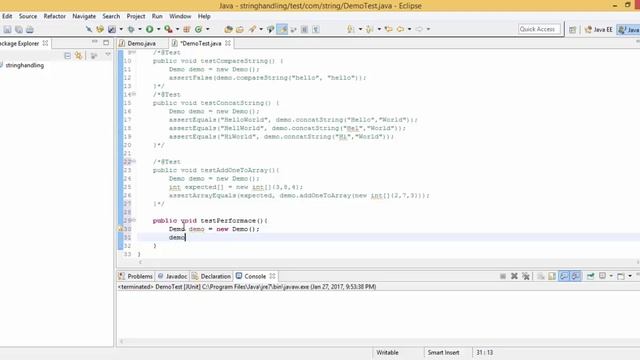Click the New Java Package icon
Image resolution: width=640 pixels, height=360 pixels.
coord(187,29)
